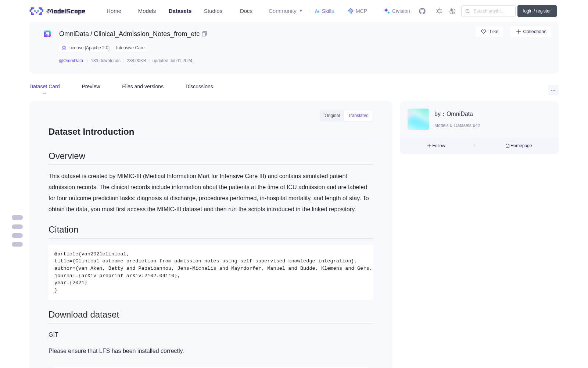The width and height of the screenshot is (588, 368).
Task: Switch to the Preview tab
Action: point(91,86)
